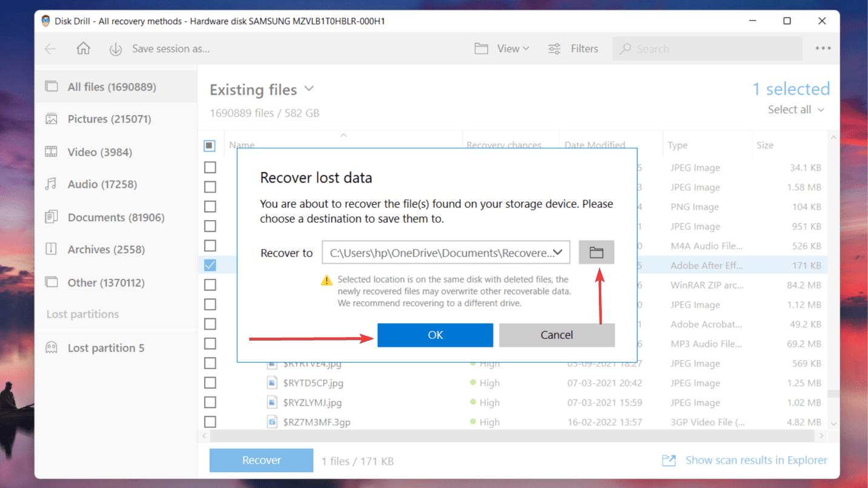Open the View dropdown menu
The height and width of the screenshot is (488, 868).
pos(513,49)
